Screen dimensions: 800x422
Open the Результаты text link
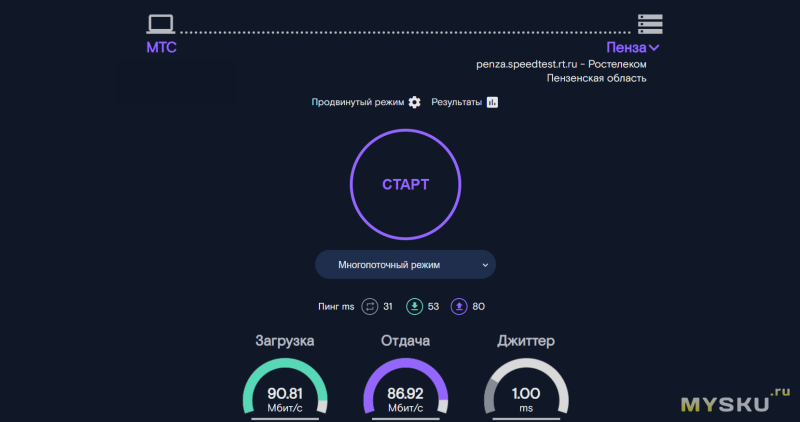coord(456,103)
